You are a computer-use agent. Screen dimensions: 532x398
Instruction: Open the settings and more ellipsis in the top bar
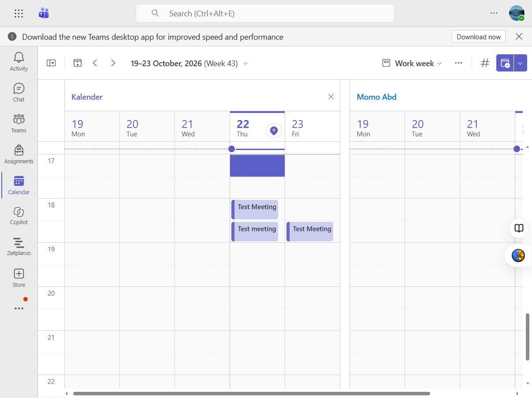pos(494,13)
